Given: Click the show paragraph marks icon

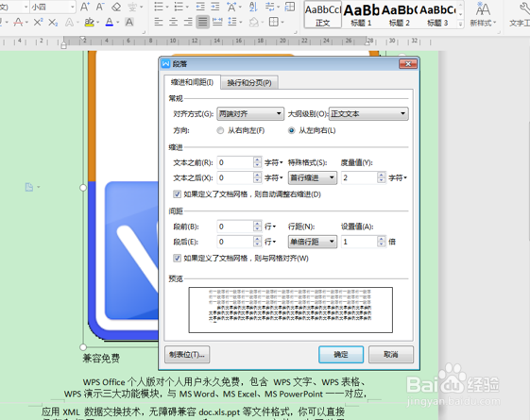Looking at the screenshot, I should (270, 7).
